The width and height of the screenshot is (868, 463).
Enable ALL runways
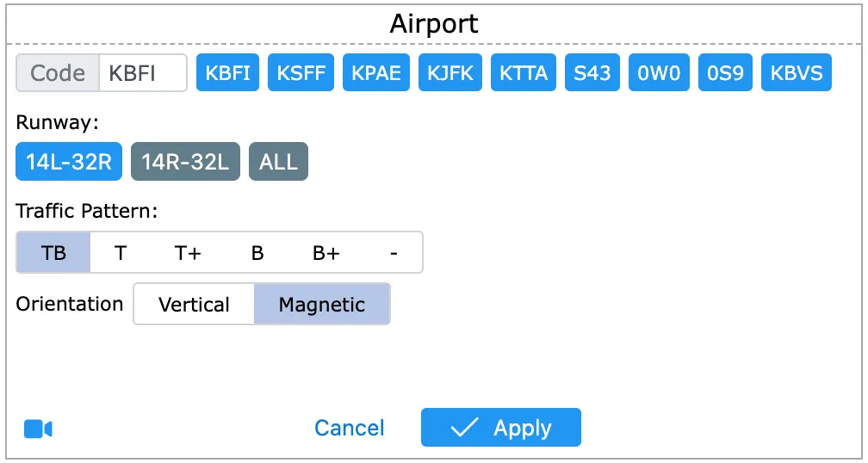(278, 162)
